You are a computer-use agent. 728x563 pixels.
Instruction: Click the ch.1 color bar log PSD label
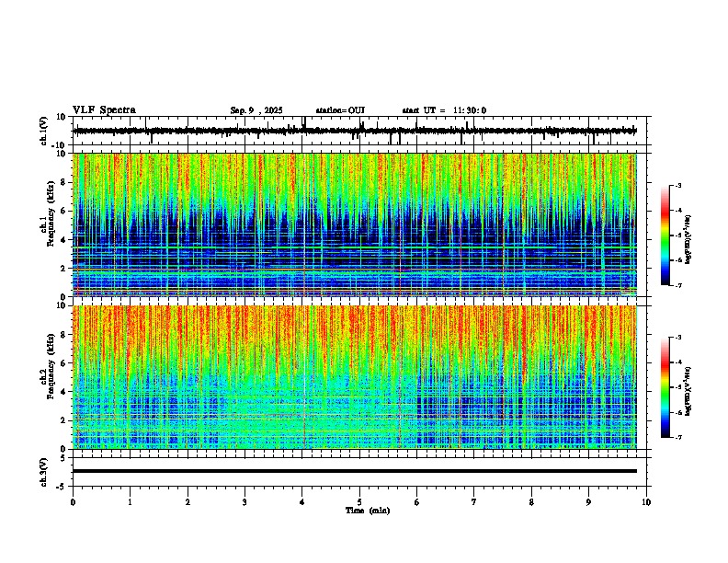(688, 240)
